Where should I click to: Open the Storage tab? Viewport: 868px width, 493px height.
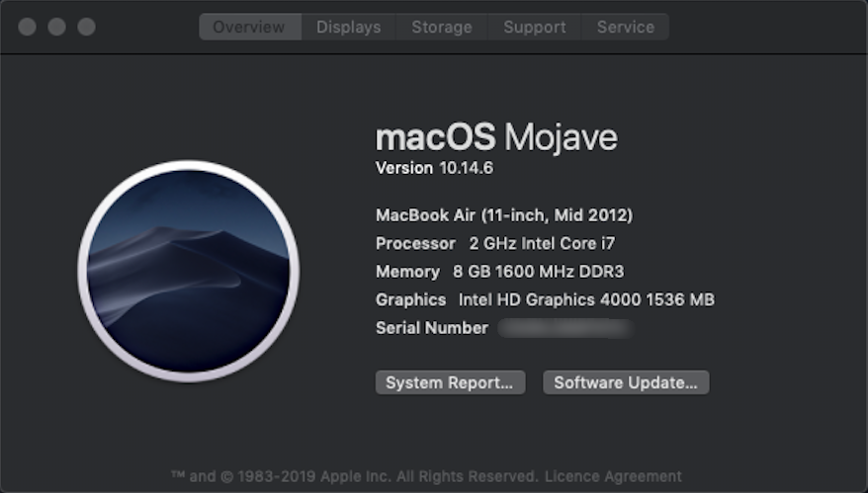tap(442, 27)
